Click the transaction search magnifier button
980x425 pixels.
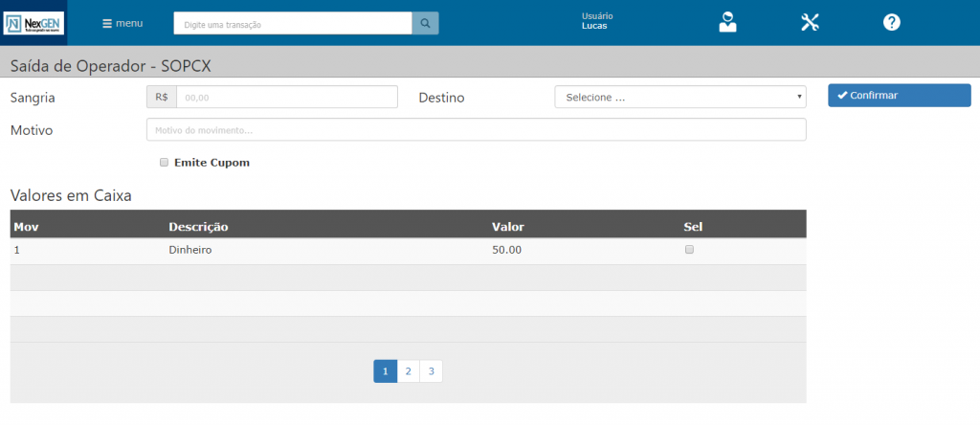click(x=425, y=23)
